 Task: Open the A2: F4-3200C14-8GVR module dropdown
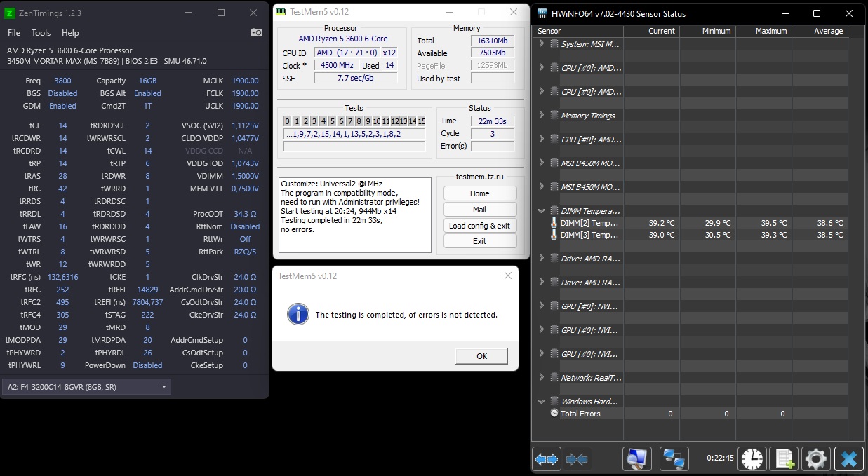pyautogui.click(x=86, y=387)
